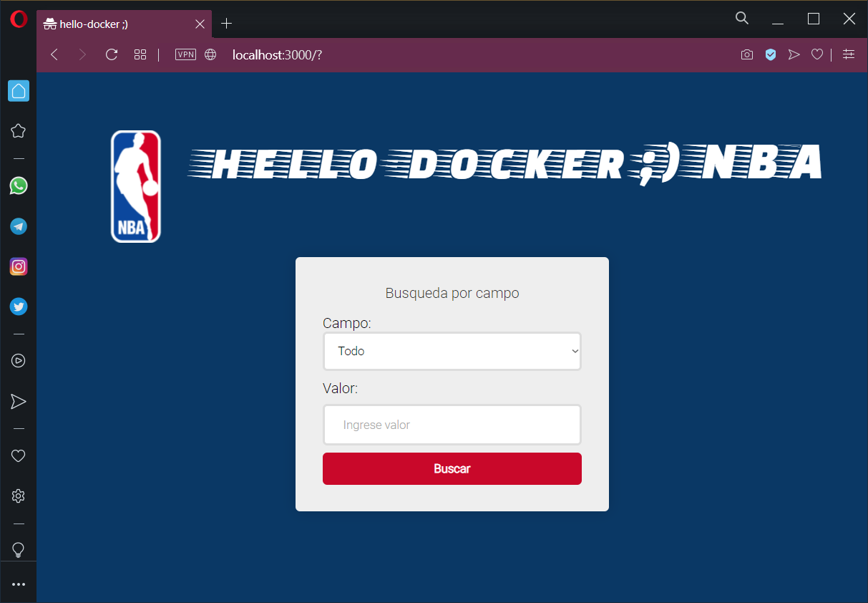Open Speed Dial grid icon
The image size is (868, 603).
click(140, 54)
